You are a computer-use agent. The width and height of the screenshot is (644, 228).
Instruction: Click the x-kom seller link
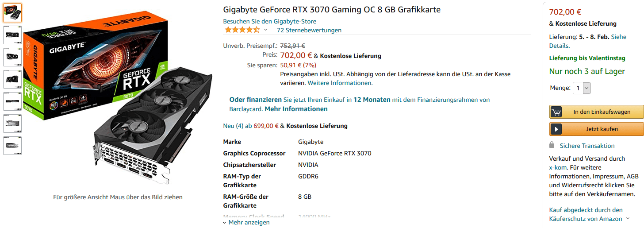558,168
